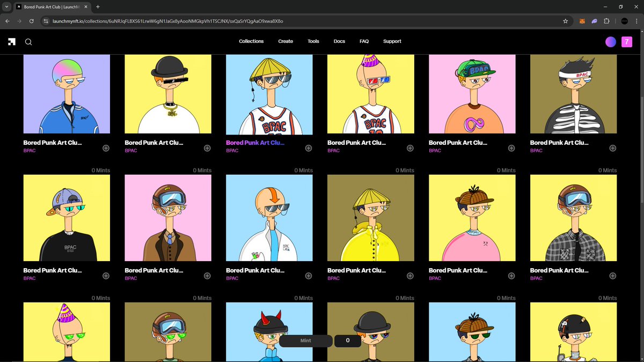Click plus icon for goggles plaid shirt punk
644x362 pixels.
coord(612,276)
